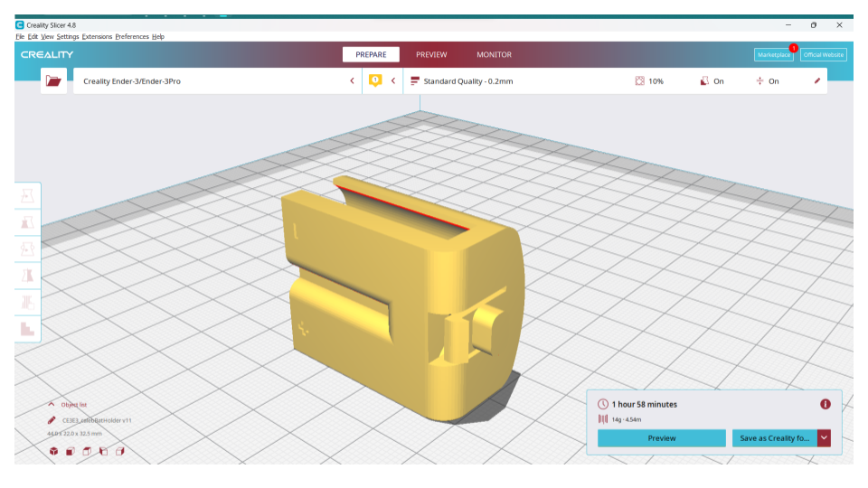Switch to the PREVIEW tab
The width and height of the screenshot is (868, 488).
431,55
